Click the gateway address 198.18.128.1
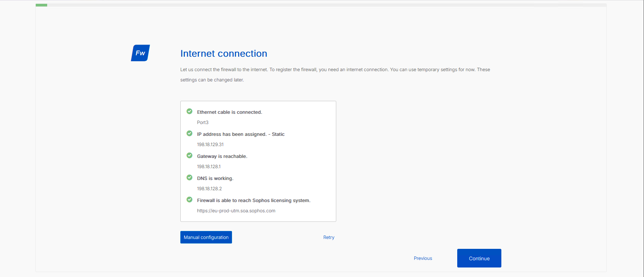The height and width of the screenshot is (277, 644). pyautogui.click(x=209, y=167)
